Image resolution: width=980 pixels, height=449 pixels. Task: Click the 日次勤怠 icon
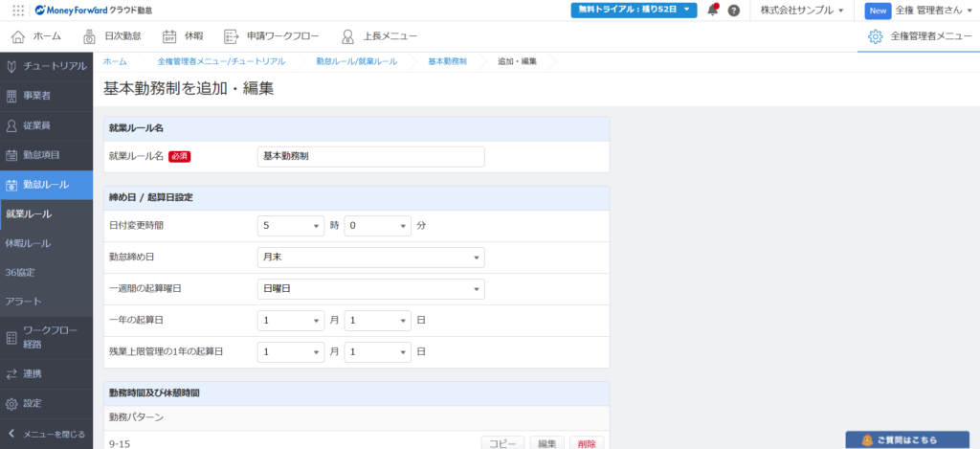point(90,36)
